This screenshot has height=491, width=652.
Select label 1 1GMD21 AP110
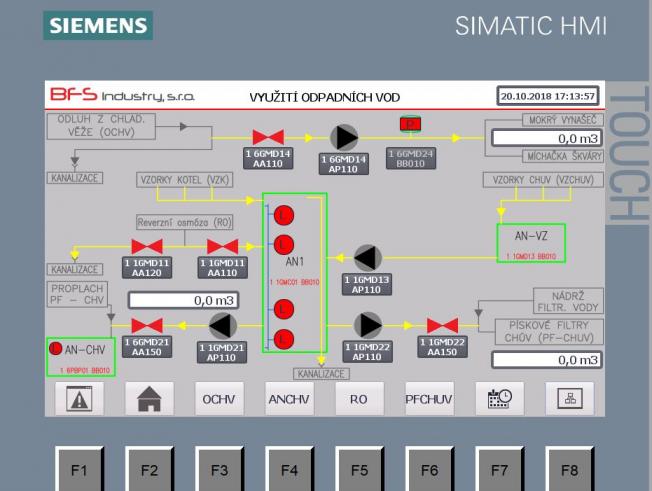point(222,353)
